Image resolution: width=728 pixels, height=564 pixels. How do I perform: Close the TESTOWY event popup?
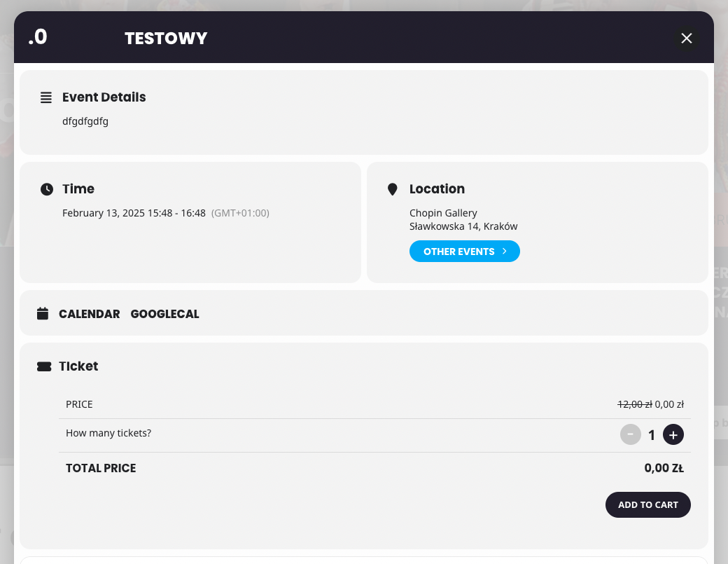686,38
